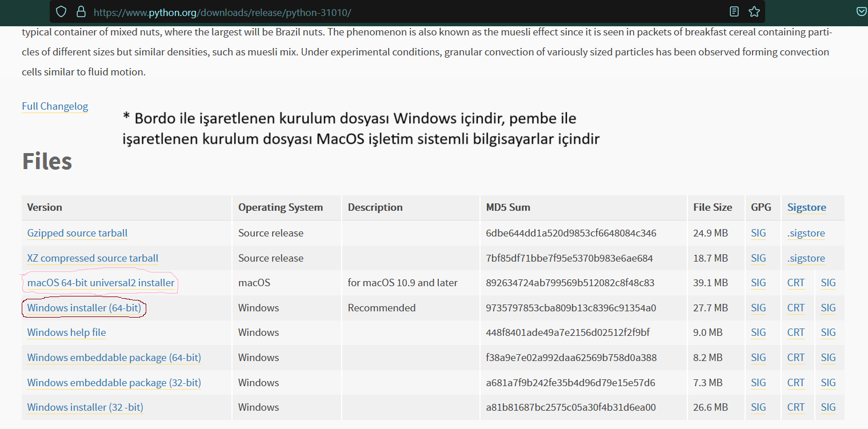
Task: Open Sigstore SIG for embeddable package (32-bit)
Action: (x=828, y=383)
